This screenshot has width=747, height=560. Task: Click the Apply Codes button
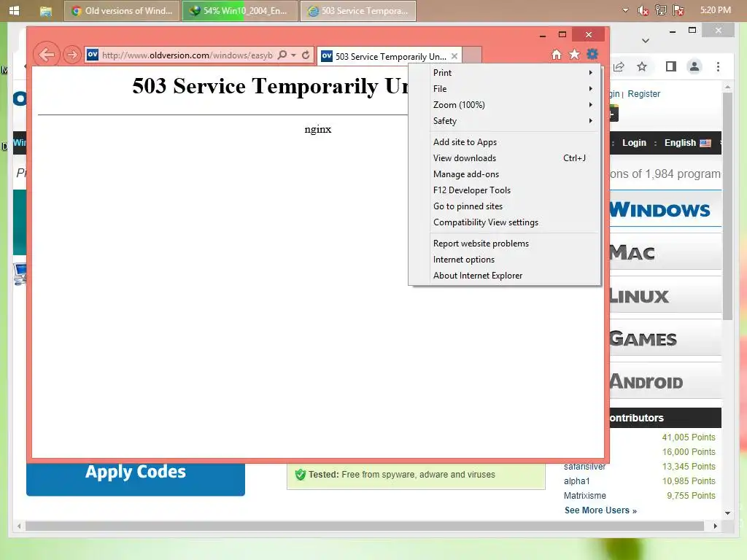(136, 478)
